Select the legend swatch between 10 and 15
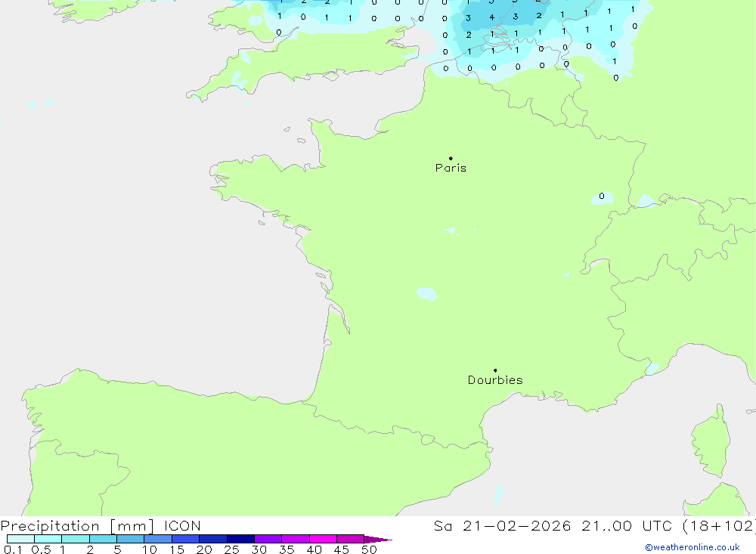 click(158, 539)
